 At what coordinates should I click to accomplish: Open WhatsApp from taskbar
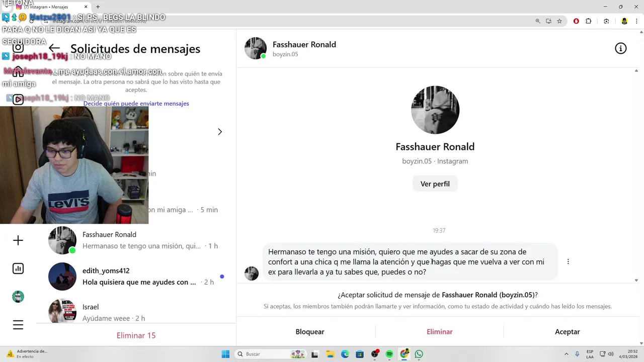419,354
